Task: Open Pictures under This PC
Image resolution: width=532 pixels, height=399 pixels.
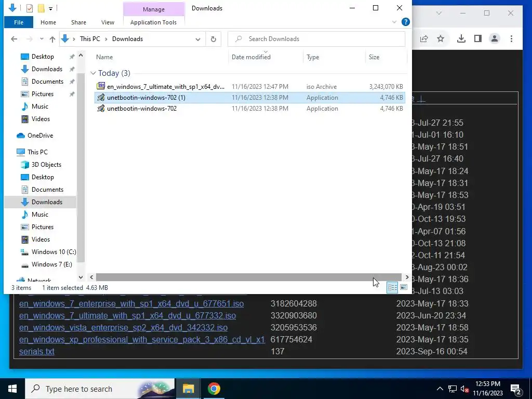Action: [x=43, y=227]
